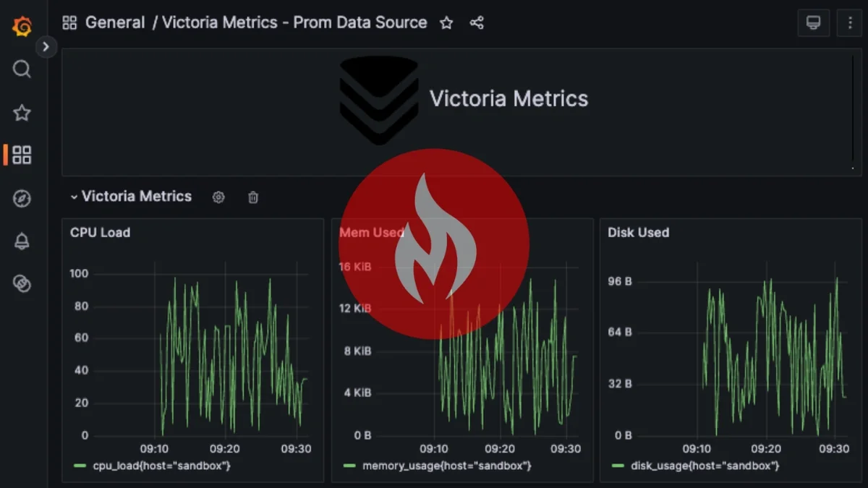Open the three-dot options menu
868x488 pixels.
(850, 23)
